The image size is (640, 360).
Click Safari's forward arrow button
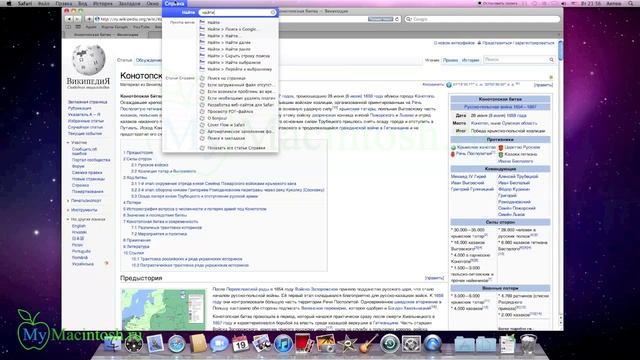(x=77, y=19)
